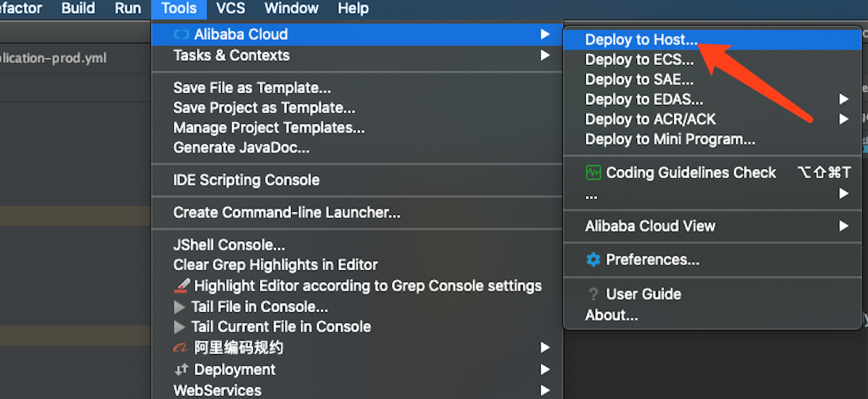Click the Tail Current File play icon

(x=180, y=327)
